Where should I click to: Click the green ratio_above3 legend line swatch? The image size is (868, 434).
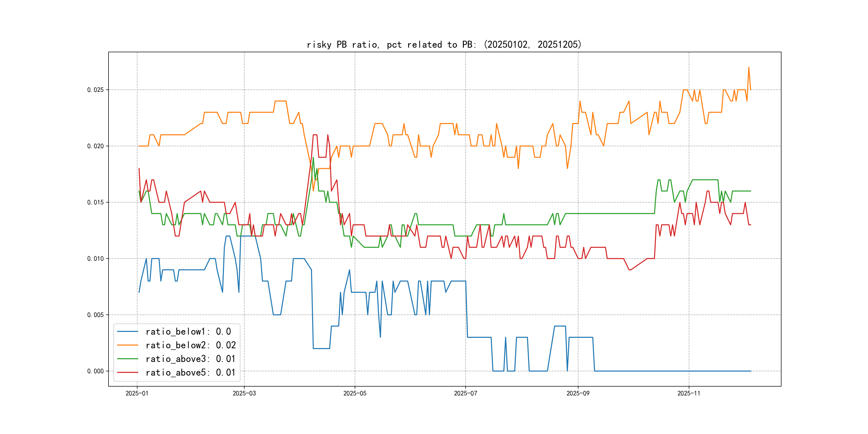127,359
